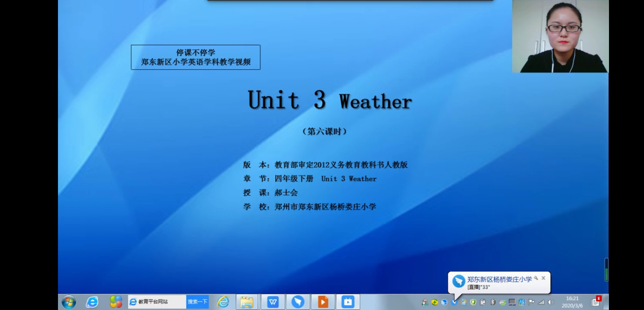The image size is (644, 310).
Task: Open the Windows Start menu orb
Action: tap(69, 302)
